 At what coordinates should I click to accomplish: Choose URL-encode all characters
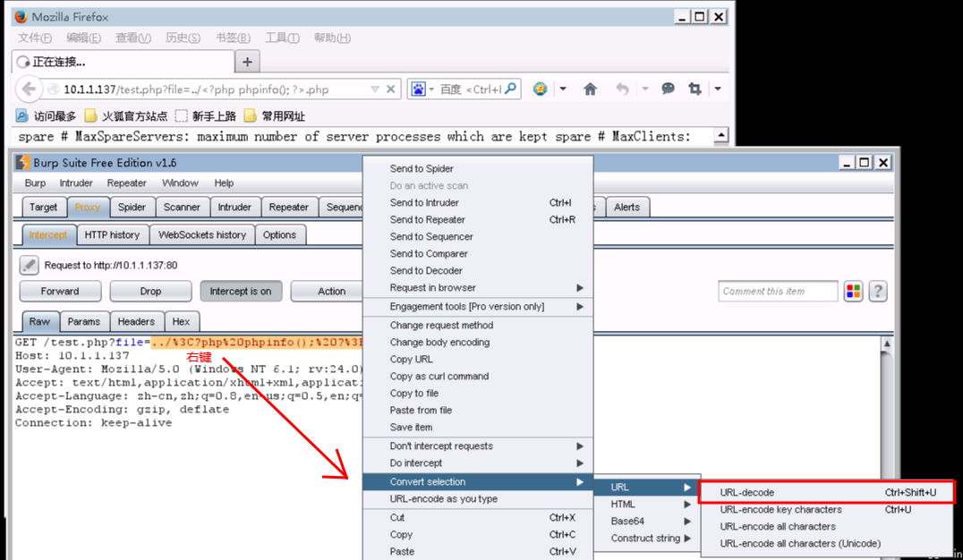click(827, 526)
